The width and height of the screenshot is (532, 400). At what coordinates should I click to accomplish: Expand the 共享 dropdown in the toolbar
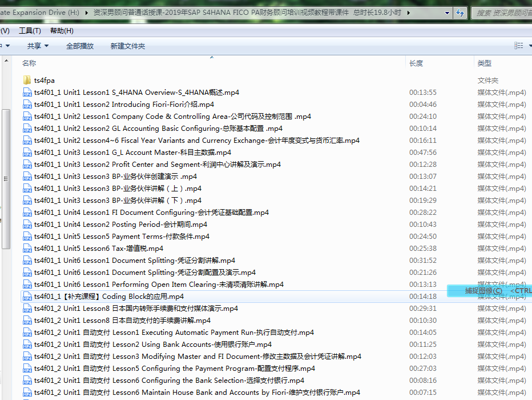coord(38,46)
